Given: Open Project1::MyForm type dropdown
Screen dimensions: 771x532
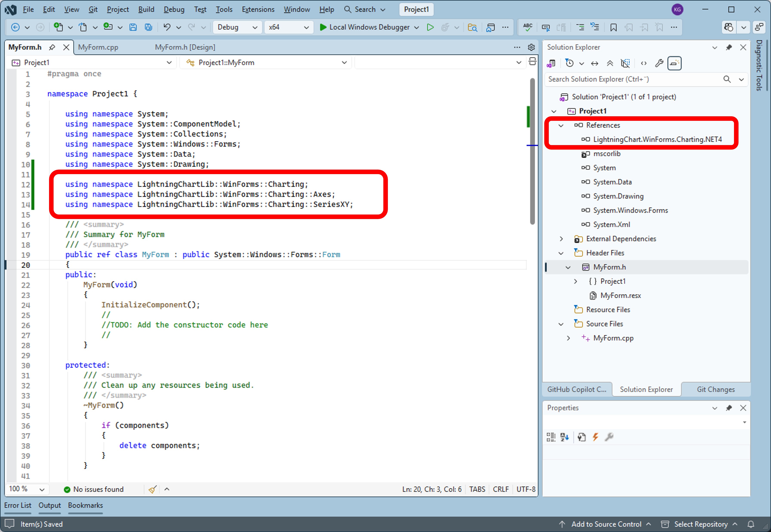Looking at the screenshot, I should [266, 63].
